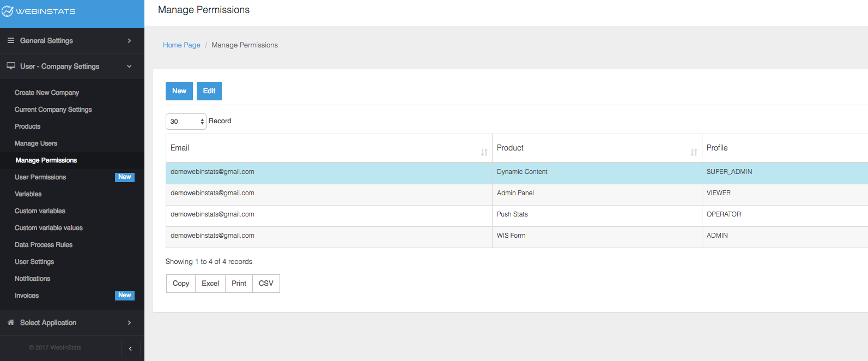Click the Manage Permissions breadcrumb text
The width and height of the screenshot is (868, 361).
[x=245, y=45]
